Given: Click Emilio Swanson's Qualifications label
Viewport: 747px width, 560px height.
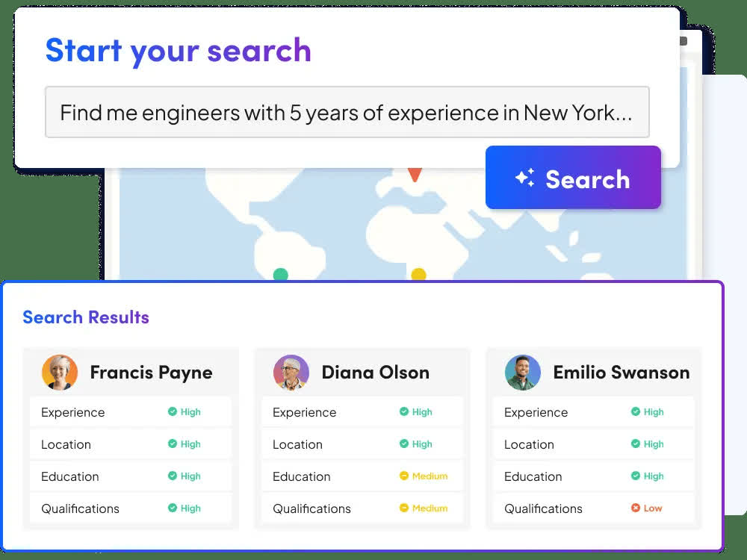Looking at the screenshot, I should coord(543,508).
